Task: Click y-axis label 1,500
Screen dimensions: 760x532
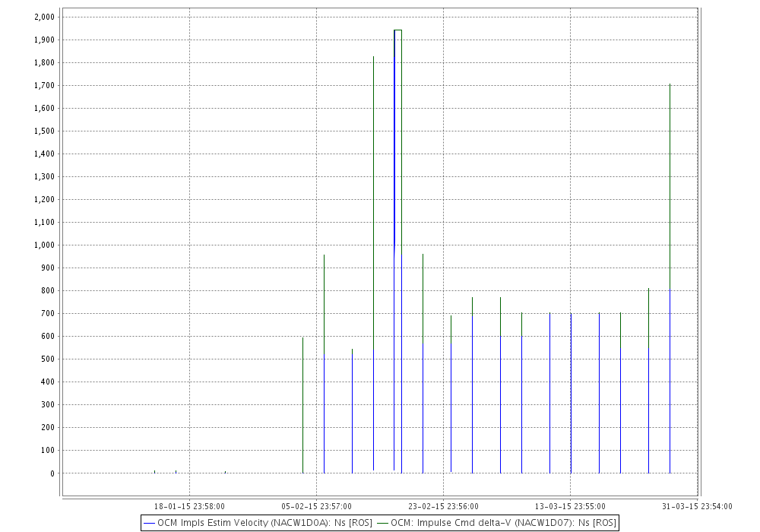Action: (x=44, y=131)
